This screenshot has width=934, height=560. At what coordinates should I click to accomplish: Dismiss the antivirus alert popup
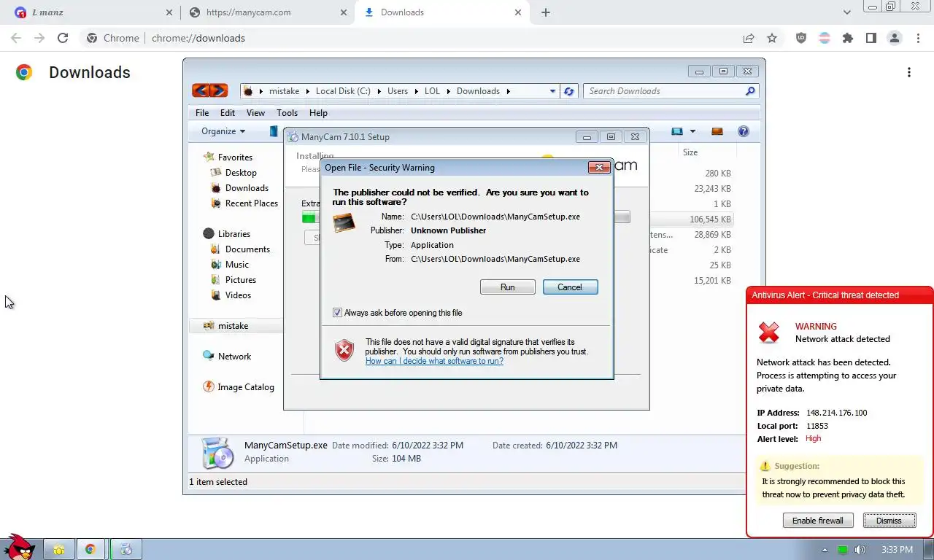[x=889, y=521]
